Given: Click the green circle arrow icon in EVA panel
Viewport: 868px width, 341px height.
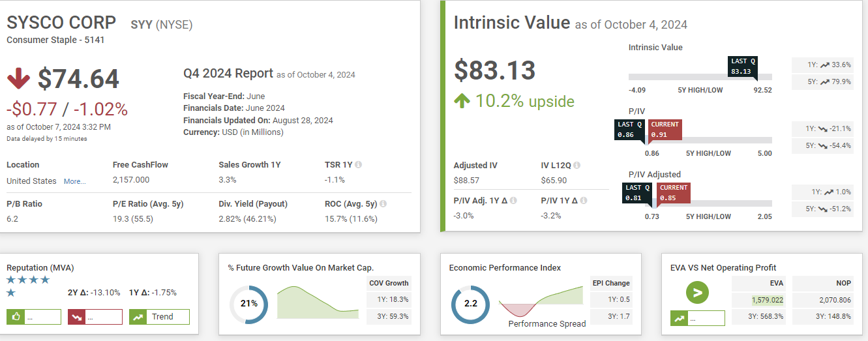Looking at the screenshot, I should (697, 292).
